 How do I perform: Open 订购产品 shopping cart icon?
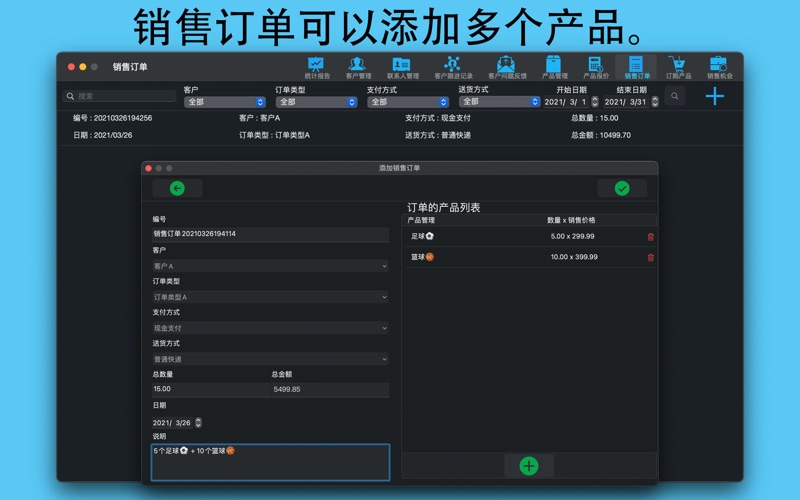[678, 67]
